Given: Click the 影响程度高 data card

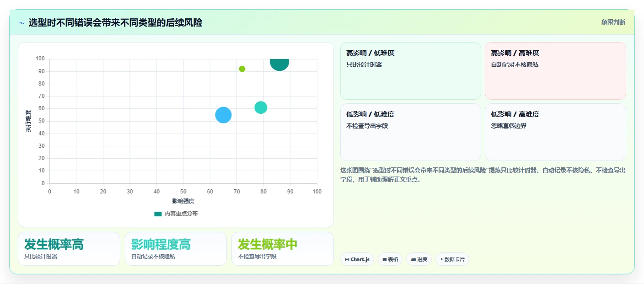Looking at the screenshot, I should [x=176, y=249].
